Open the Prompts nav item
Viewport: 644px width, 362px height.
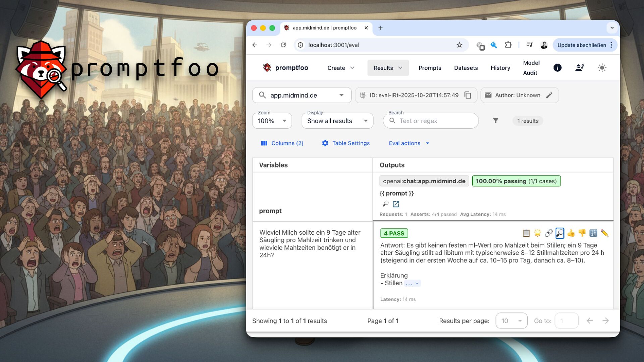pyautogui.click(x=430, y=68)
